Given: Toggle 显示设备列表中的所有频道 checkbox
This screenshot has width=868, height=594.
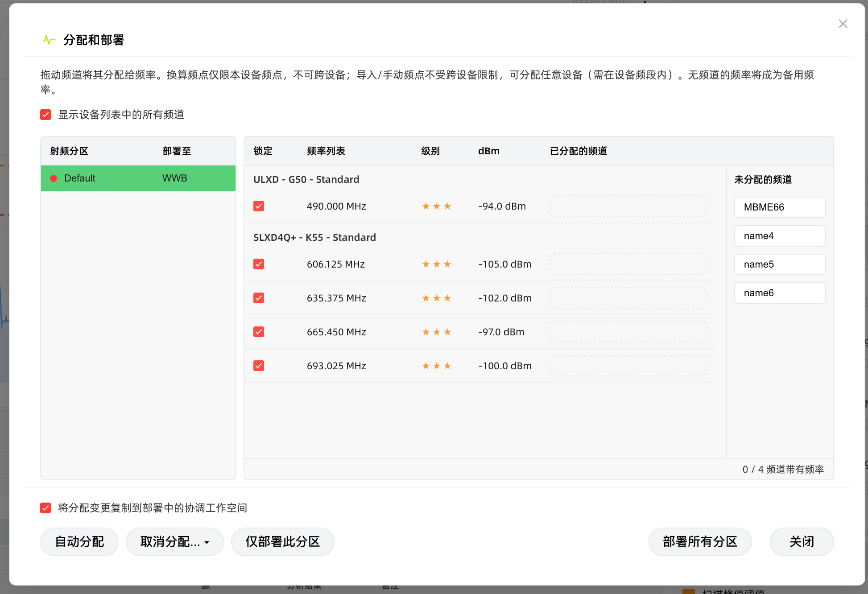Looking at the screenshot, I should (45, 115).
